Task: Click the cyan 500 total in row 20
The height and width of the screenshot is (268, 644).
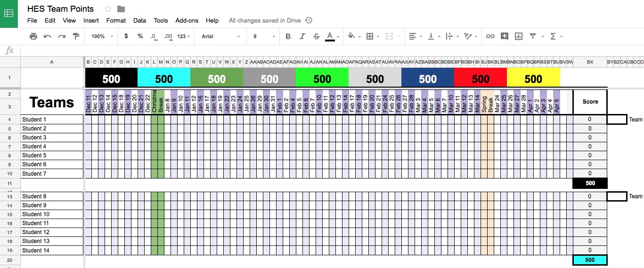Action: click(x=590, y=260)
